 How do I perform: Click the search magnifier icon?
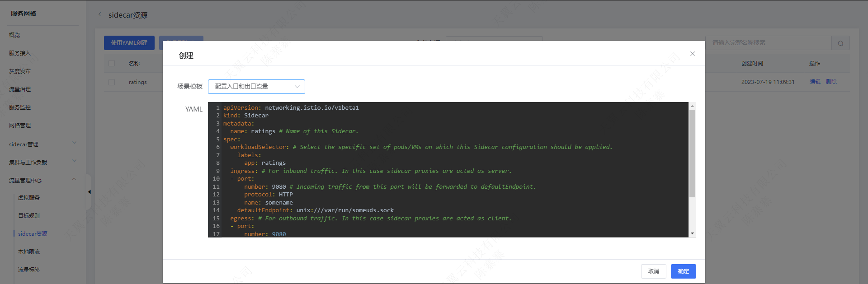[840, 43]
